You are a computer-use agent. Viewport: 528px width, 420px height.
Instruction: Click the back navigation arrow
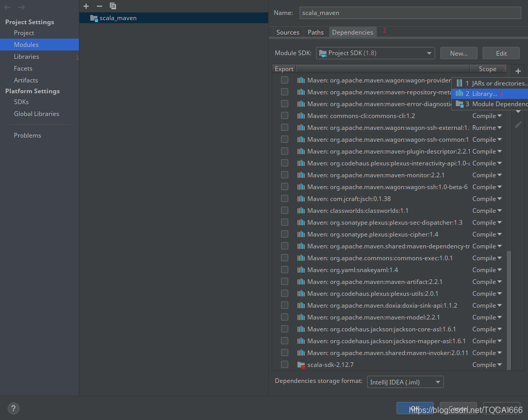click(7, 7)
